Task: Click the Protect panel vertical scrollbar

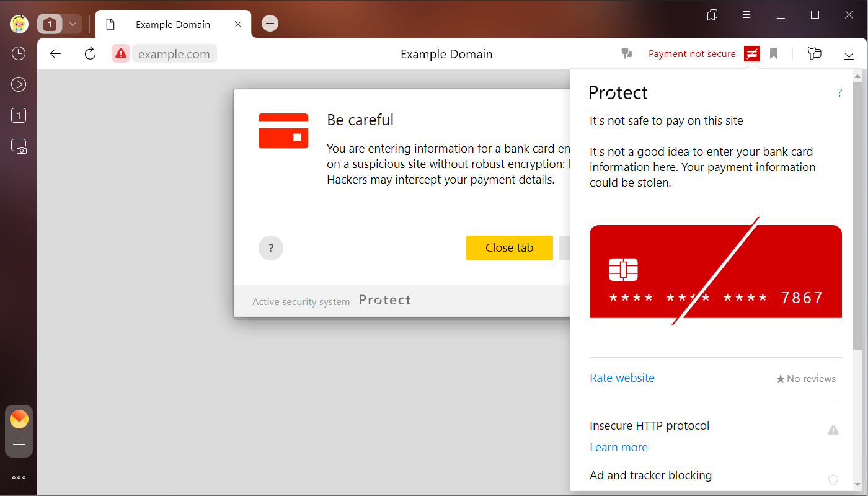Action: 857,217
